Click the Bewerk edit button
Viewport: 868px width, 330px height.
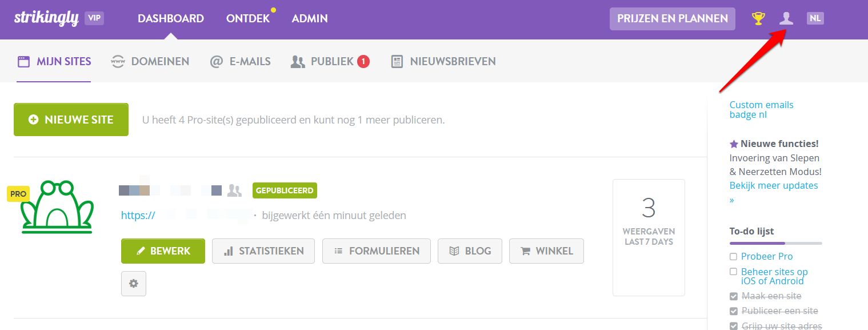tap(163, 251)
